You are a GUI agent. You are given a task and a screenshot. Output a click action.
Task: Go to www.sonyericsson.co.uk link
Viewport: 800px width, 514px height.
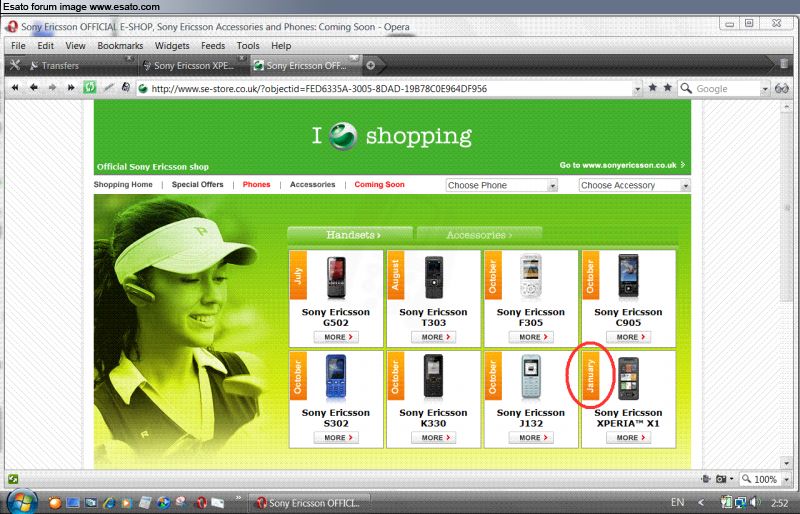point(622,165)
